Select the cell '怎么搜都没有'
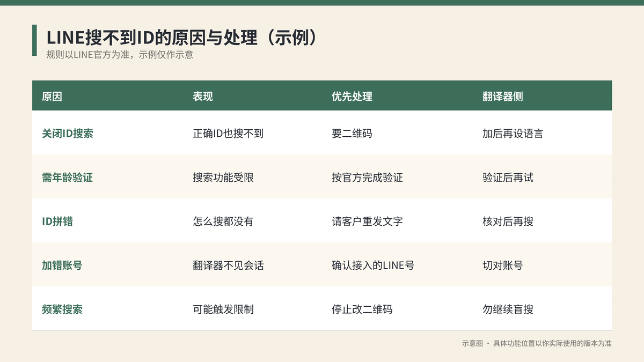The height and width of the screenshot is (362, 644). [223, 221]
